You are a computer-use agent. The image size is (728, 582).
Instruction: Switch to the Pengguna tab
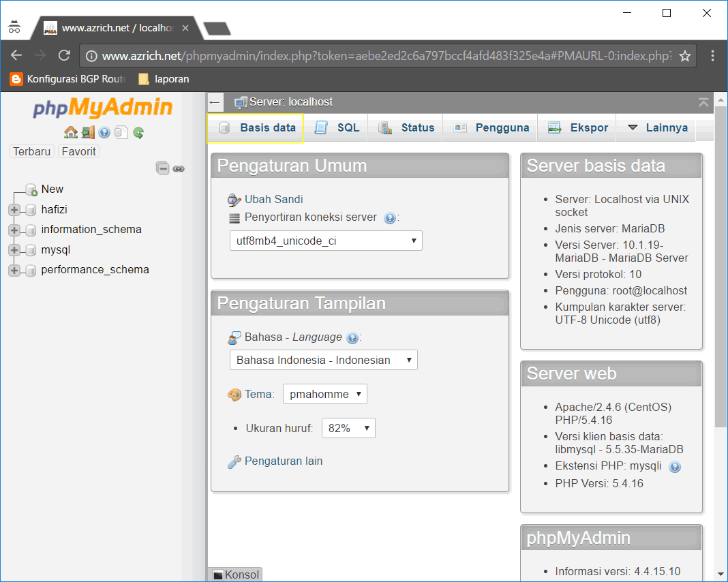coord(491,127)
